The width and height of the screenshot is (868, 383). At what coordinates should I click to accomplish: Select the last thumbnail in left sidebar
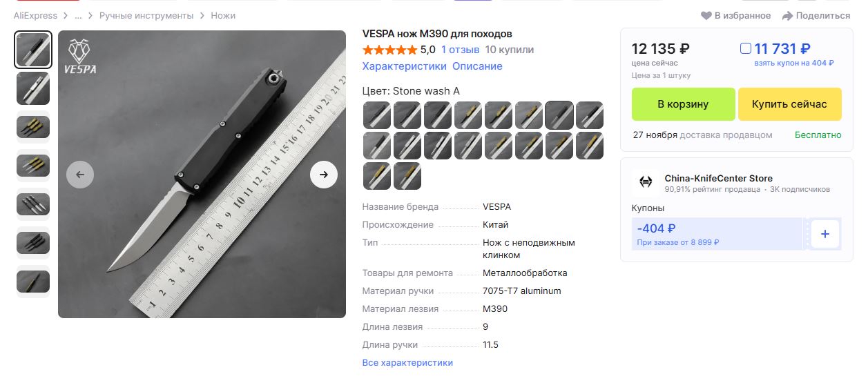[33, 282]
